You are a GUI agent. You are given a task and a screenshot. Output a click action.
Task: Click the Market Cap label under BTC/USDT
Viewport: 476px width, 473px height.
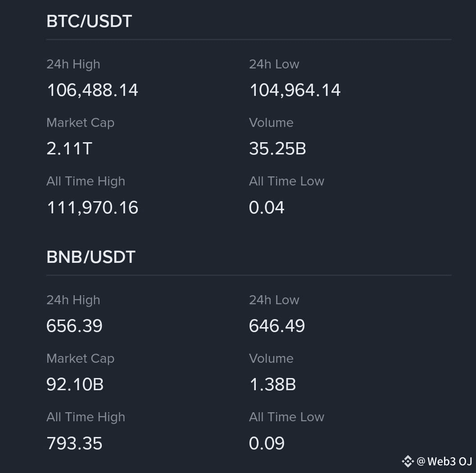[81, 123]
